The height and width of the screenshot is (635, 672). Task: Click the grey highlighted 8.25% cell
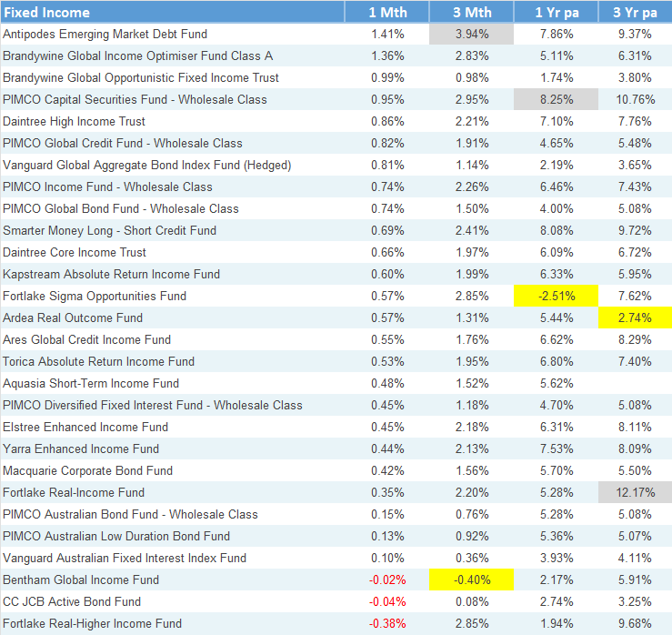point(557,99)
